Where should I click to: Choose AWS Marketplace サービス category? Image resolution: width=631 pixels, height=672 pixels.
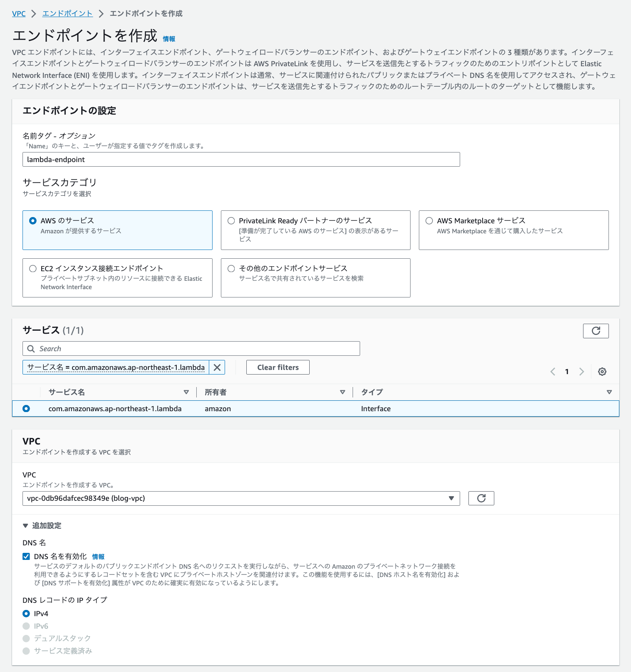(429, 221)
